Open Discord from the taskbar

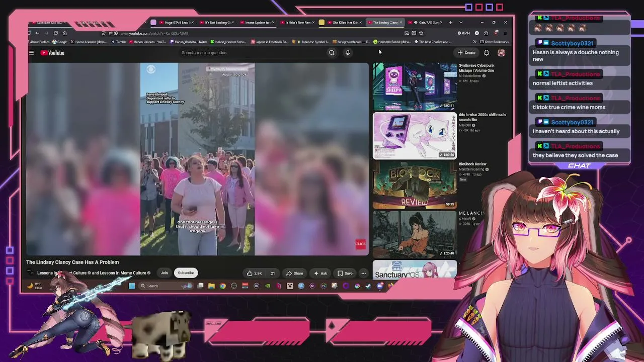point(380,286)
